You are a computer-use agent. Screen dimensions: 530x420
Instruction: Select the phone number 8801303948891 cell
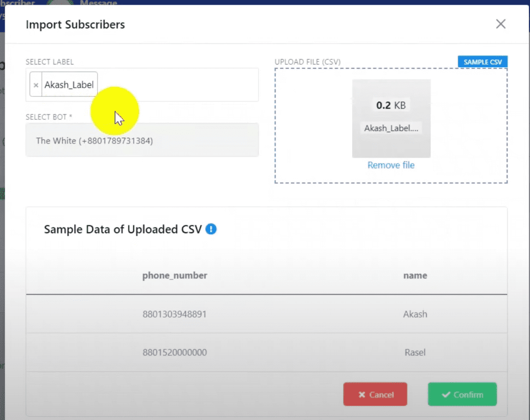[175, 314]
